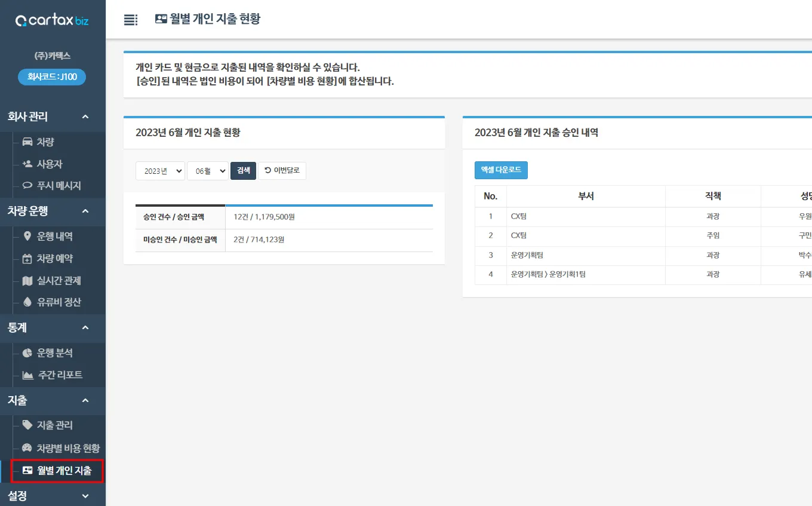Open 실시간 관제 menu item
The image size is (812, 506).
pyautogui.click(x=59, y=280)
